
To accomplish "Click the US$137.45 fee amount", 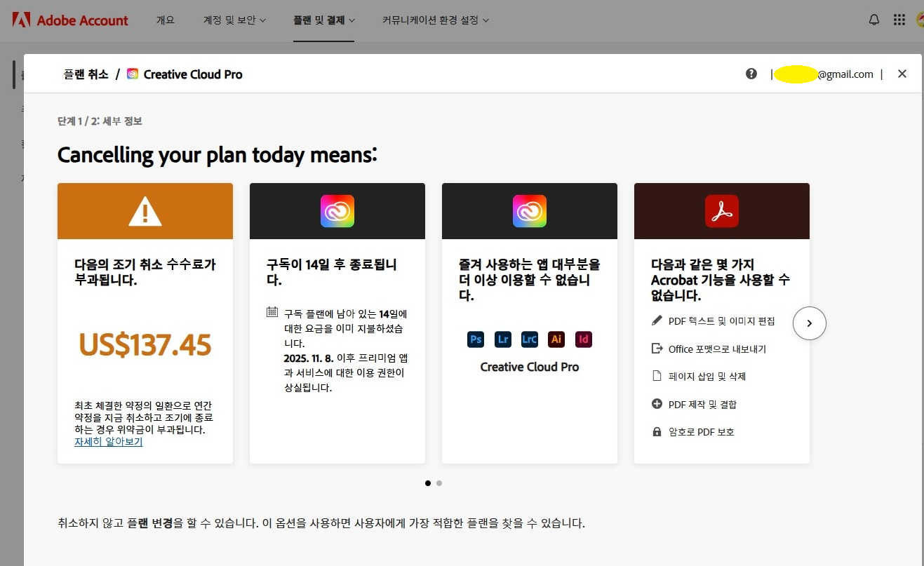I will click(145, 344).
